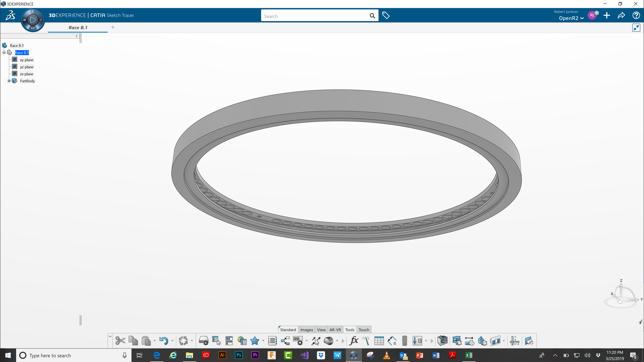Image resolution: width=644 pixels, height=362 pixels.
Task: Open the OpenR2 role dropdown
Action: point(571,18)
